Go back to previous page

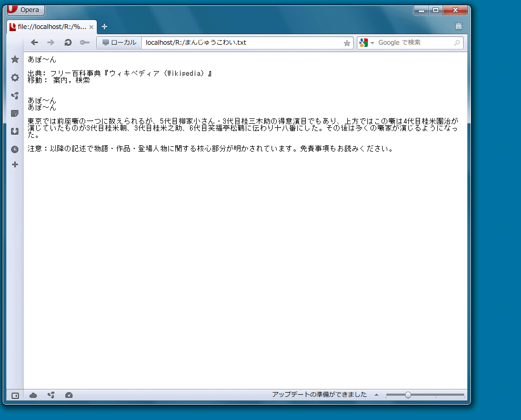coord(34,43)
